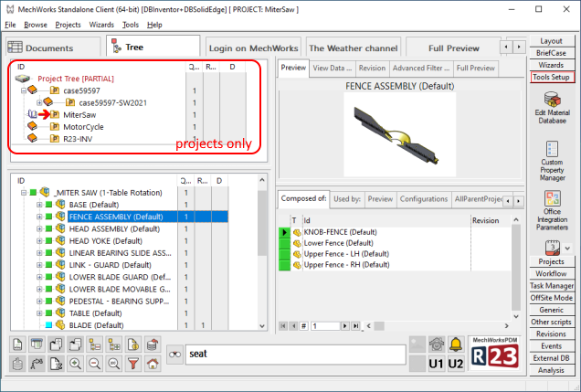This screenshot has height=392, width=581.
Task: Switch to the Documents tab
Action: coord(53,48)
